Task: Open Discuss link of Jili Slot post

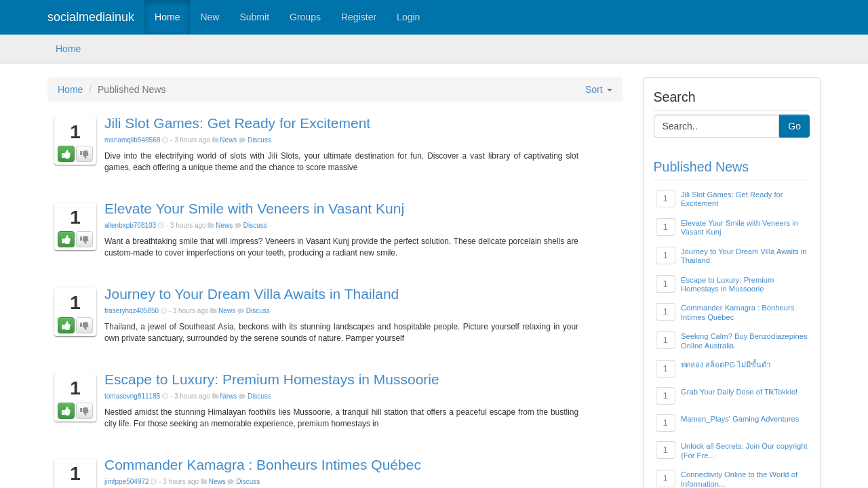Action: 259,140
